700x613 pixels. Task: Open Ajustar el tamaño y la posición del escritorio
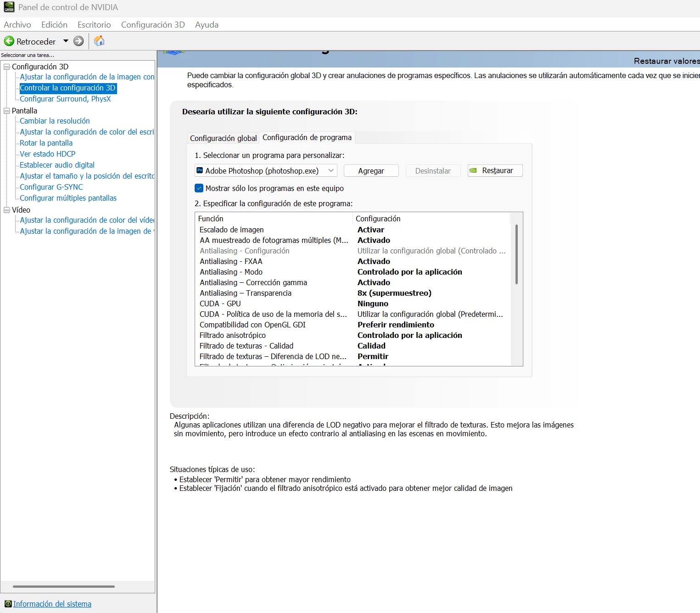pos(87,176)
